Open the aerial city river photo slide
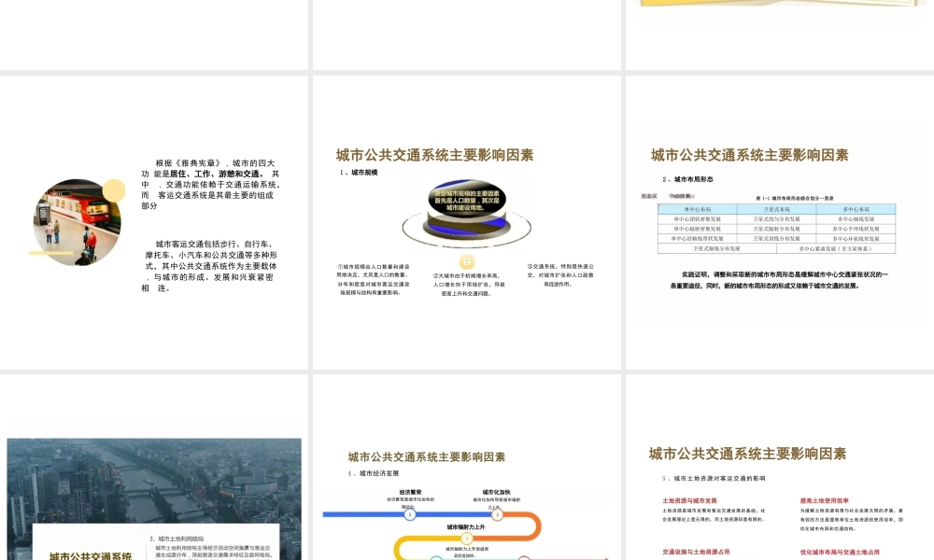Viewport: 934px width, 560px height. [x=154, y=468]
